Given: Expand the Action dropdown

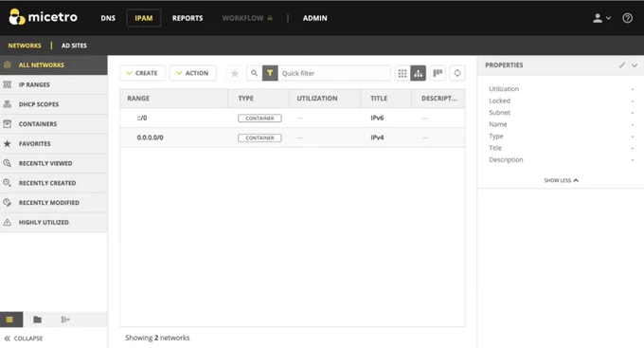Looking at the screenshot, I should point(192,73).
